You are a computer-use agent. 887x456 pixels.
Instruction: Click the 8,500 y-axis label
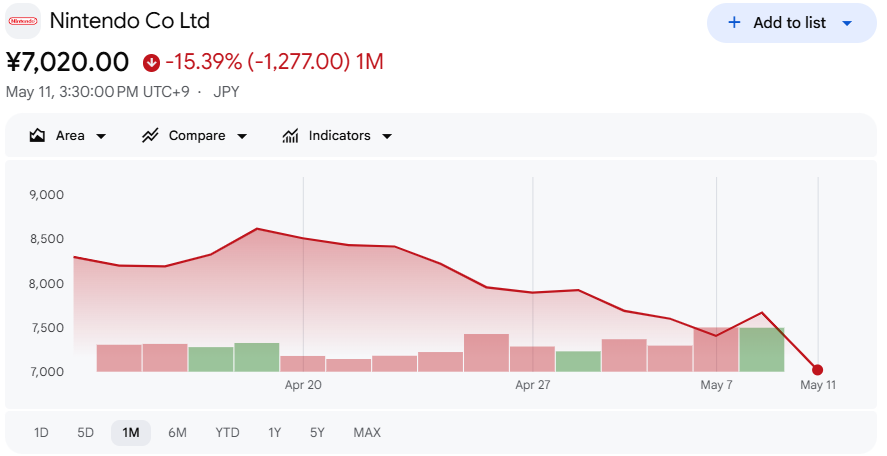(46, 239)
